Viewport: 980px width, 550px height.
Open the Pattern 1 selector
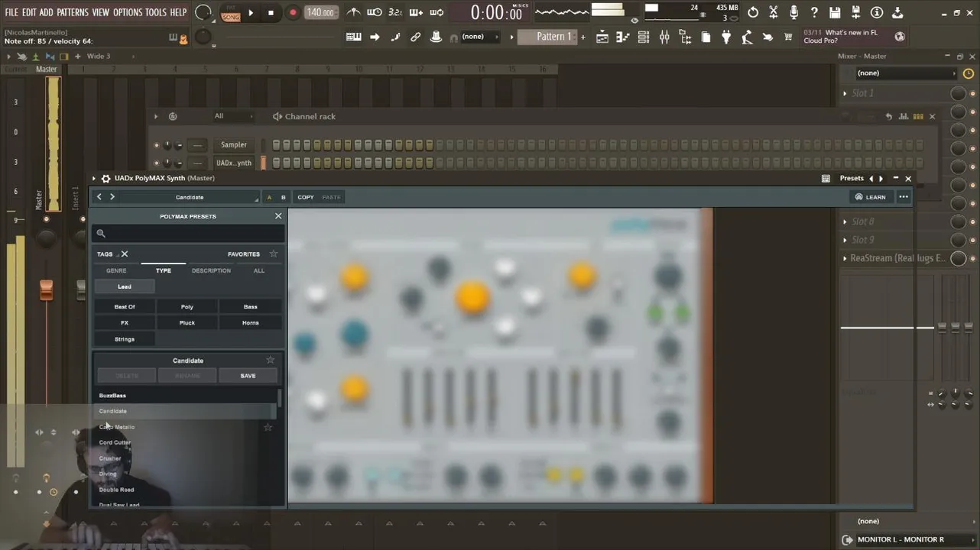click(x=547, y=37)
